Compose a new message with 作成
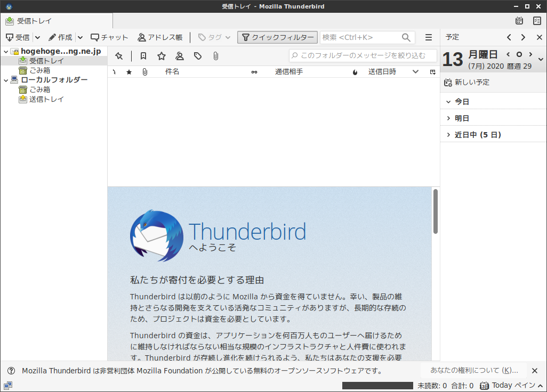The width and height of the screenshot is (547, 392). coord(60,37)
